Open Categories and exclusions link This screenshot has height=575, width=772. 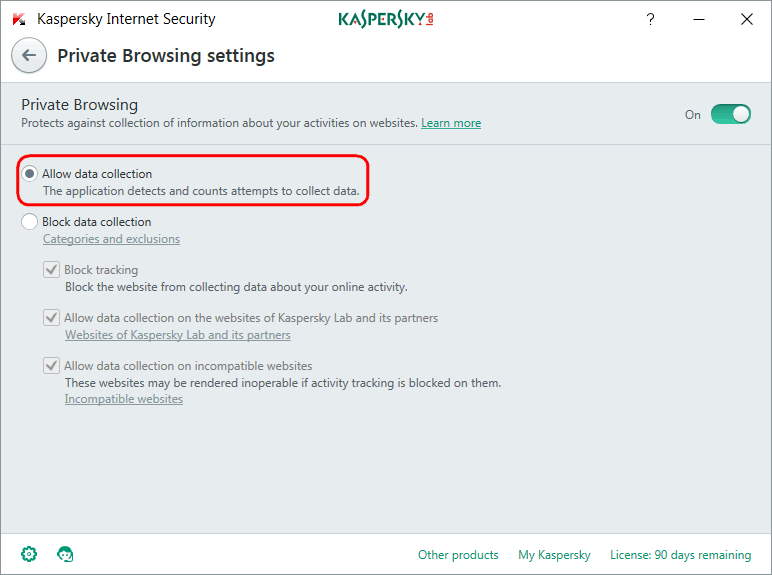coord(111,239)
